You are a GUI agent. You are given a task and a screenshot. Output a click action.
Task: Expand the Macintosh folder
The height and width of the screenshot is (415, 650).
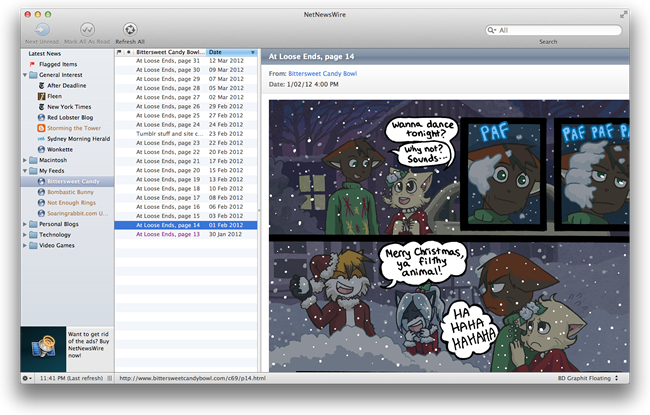[25, 160]
